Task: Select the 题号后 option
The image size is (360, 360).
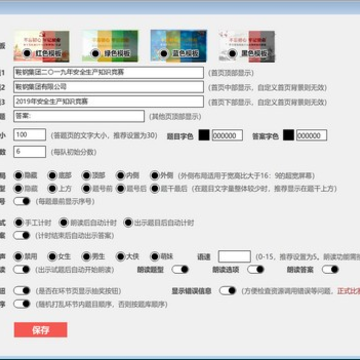Action: pyautogui.click(x=121, y=189)
